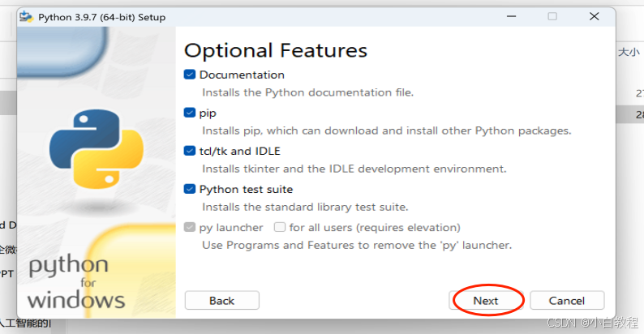The image size is (644, 334).
Task: Minimize the Python Setup window
Action: pyautogui.click(x=511, y=16)
